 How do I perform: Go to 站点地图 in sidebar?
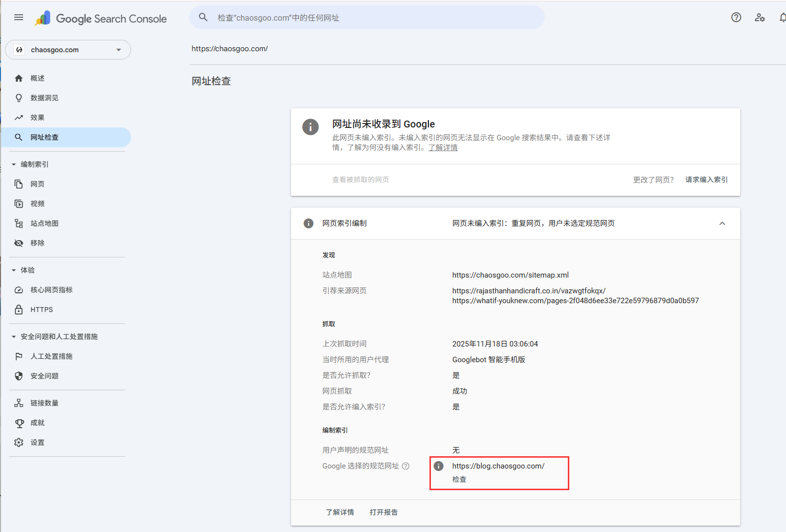44,223
